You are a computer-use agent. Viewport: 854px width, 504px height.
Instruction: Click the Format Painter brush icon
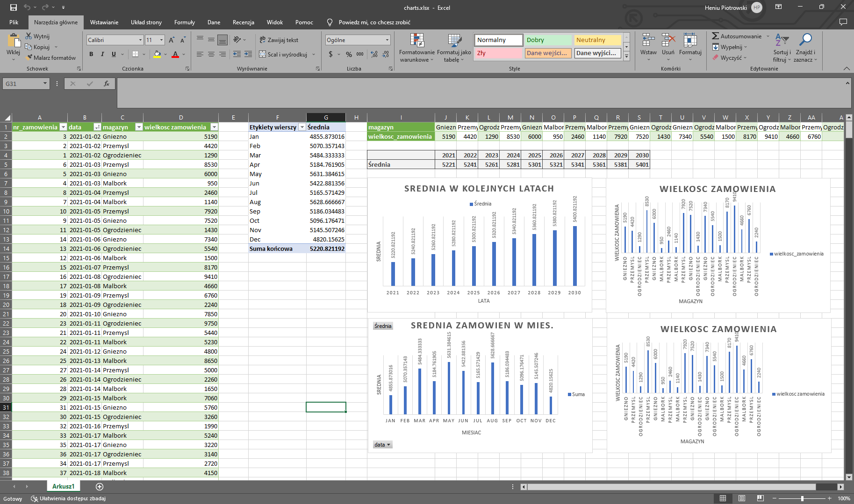tap(29, 57)
